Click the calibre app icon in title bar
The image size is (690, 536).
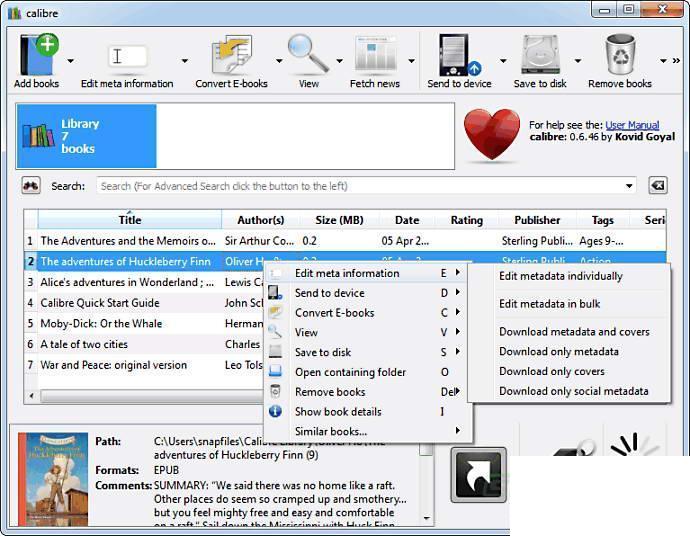tap(15, 13)
